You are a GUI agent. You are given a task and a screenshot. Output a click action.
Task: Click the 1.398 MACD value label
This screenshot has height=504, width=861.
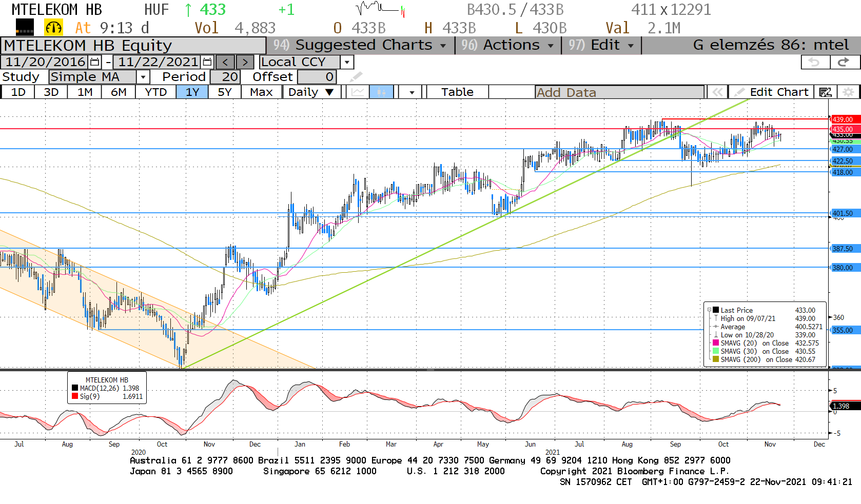(x=845, y=406)
